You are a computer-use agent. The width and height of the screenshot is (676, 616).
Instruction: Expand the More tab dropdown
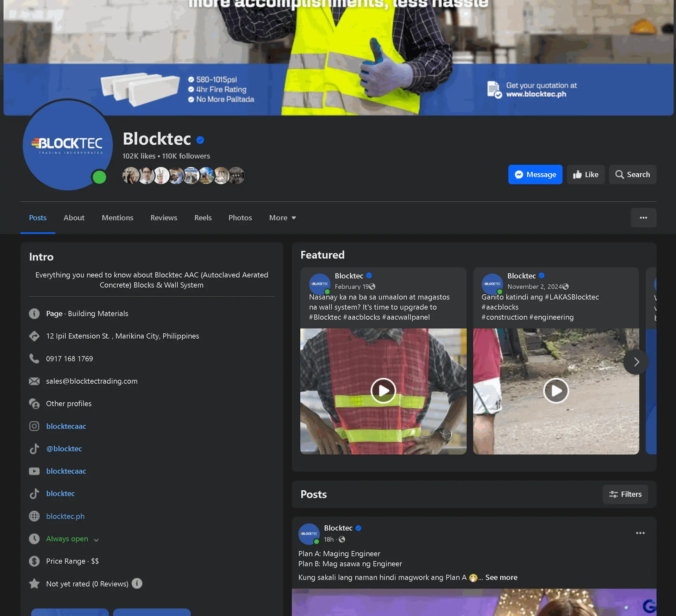coord(282,218)
